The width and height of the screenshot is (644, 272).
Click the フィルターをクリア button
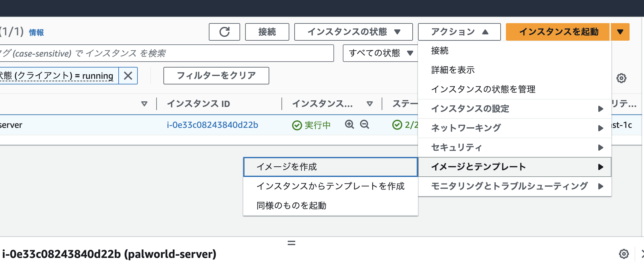(216, 76)
